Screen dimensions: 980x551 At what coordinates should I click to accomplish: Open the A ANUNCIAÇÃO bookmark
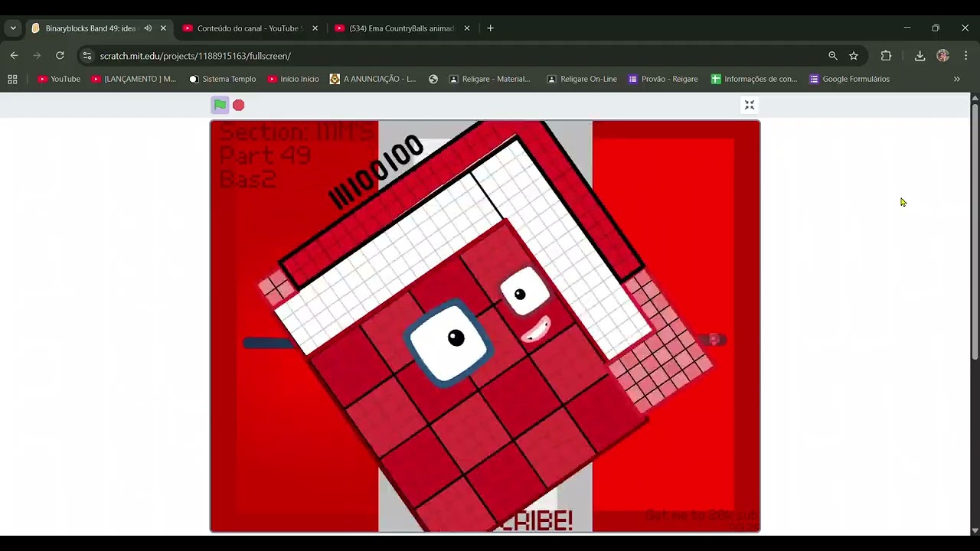coord(373,79)
